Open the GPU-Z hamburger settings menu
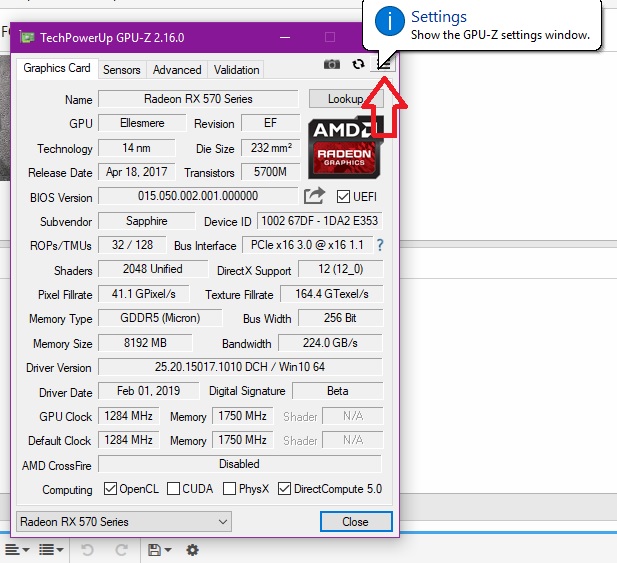The height and width of the screenshot is (563, 617). [383, 64]
